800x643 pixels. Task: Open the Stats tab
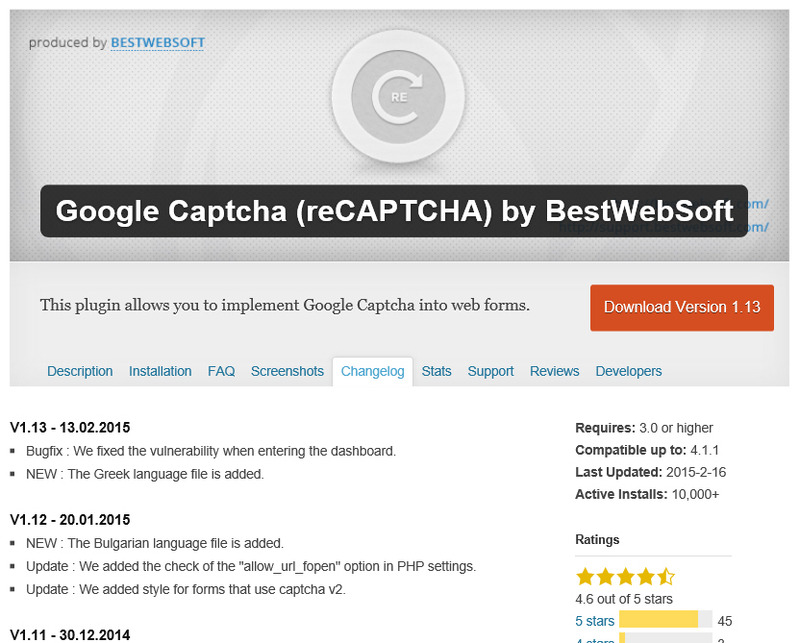pos(436,371)
